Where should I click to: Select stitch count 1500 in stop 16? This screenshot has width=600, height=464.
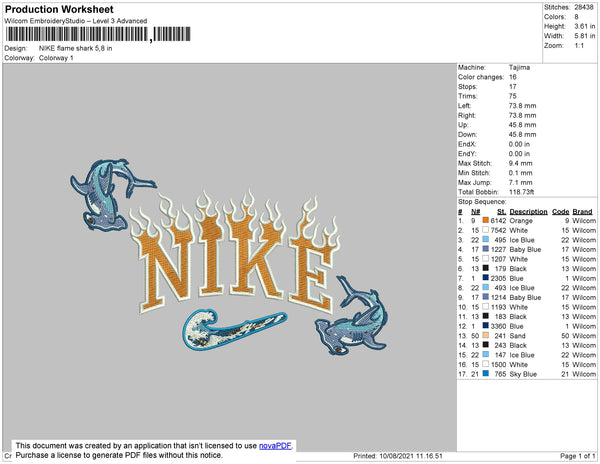498,364
